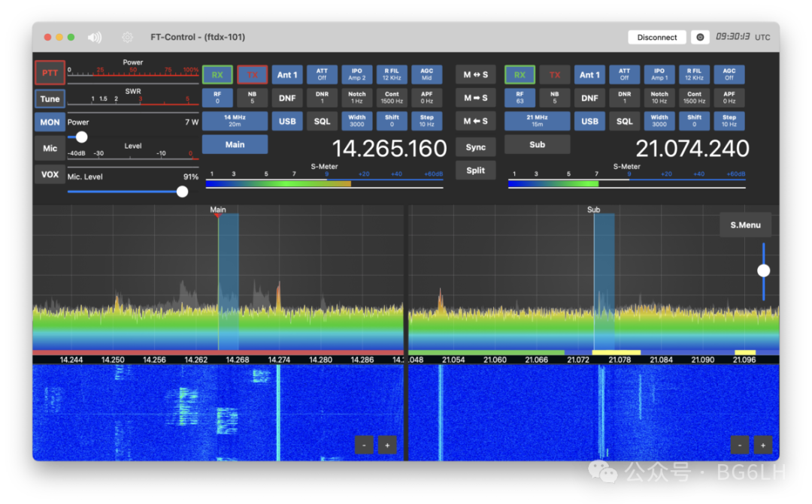The width and height of the screenshot is (812, 504).
Task: Click the 21.078 label on sub scale
Action: pyautogui.click(x=620, y=360)
